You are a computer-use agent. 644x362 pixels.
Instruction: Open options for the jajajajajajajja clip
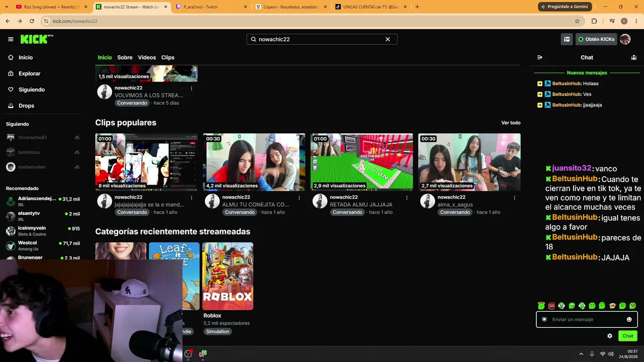pos(191,198)
